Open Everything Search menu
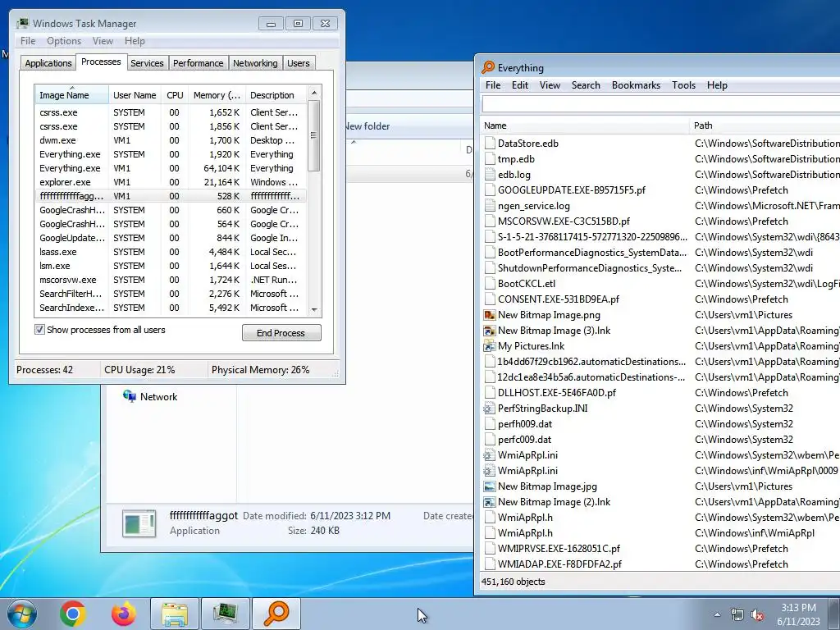This screenshot has width=840, height=630. (586, 85)
